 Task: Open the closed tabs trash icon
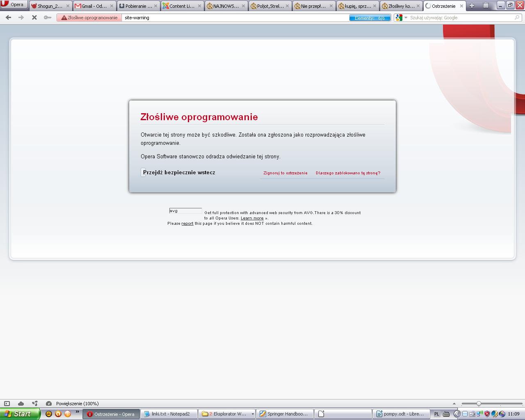point(486,5)
